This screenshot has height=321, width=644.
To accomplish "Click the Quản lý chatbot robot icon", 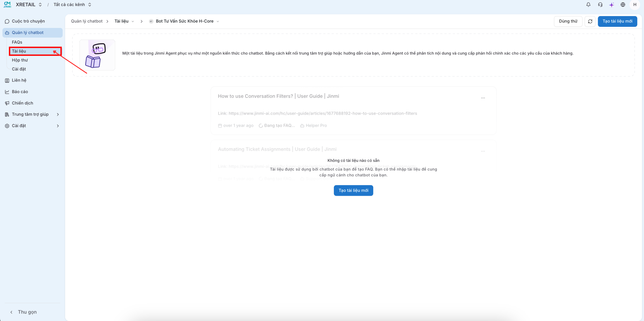I will pyautogui.click(x=7, y=33).
